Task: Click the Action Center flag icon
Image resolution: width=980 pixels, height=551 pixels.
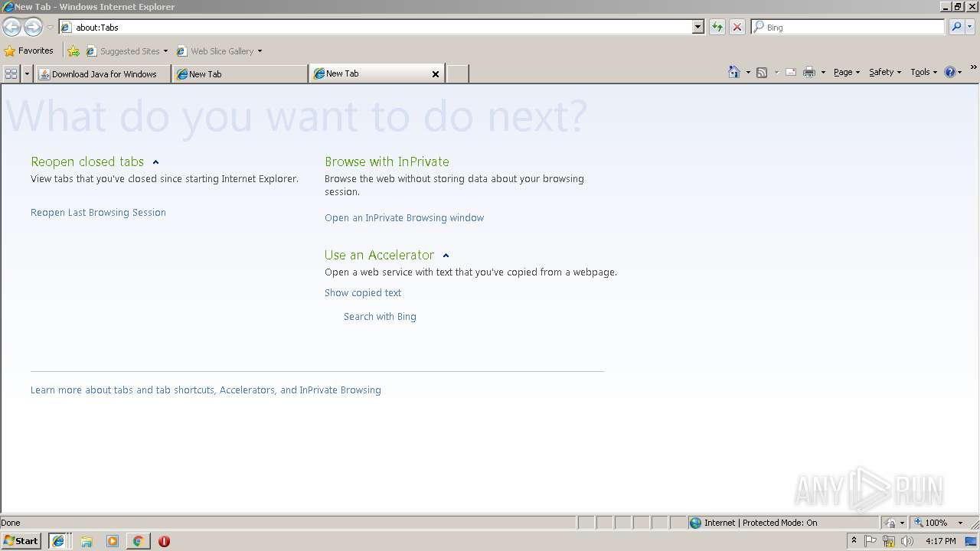Action: click(x=871, y=541)
